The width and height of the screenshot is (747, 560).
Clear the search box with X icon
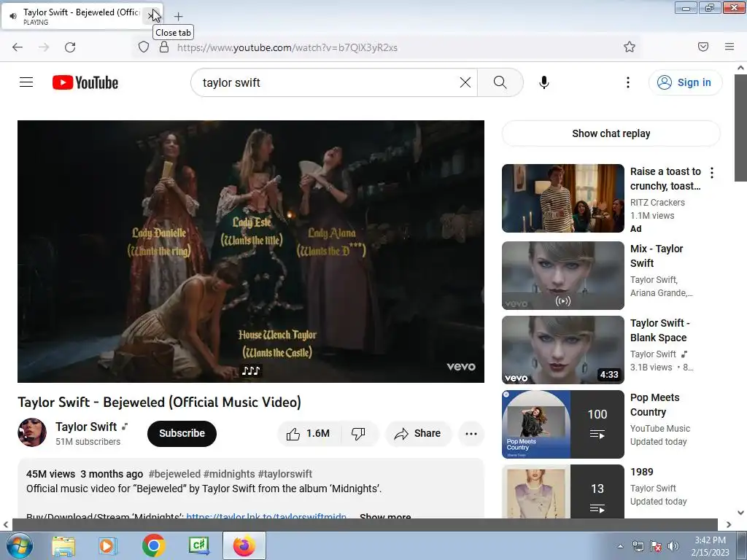(465, 82)
